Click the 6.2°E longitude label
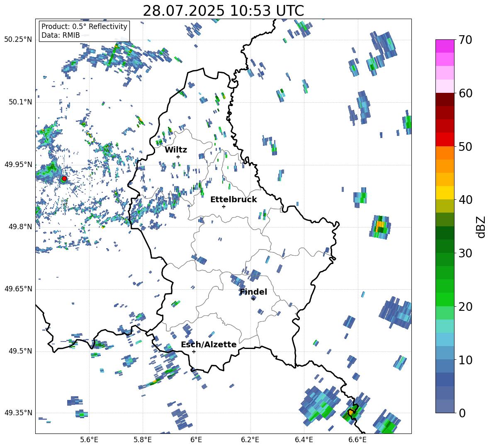Screen dimensions: 491x448 click(x=250, y=440)
